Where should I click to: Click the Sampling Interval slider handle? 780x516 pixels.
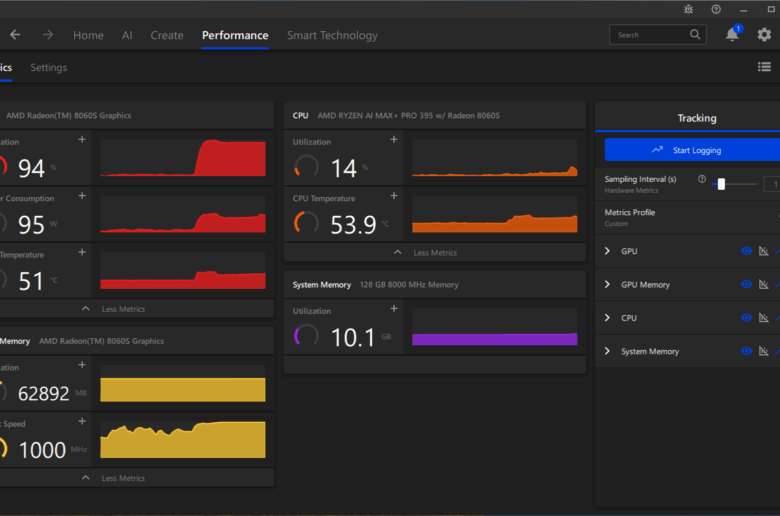click(x=721, y=184)
